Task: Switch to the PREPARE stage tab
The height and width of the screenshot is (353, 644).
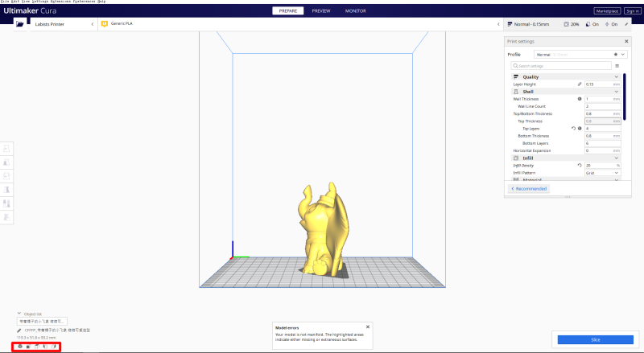Action: [x=288, y=11]
